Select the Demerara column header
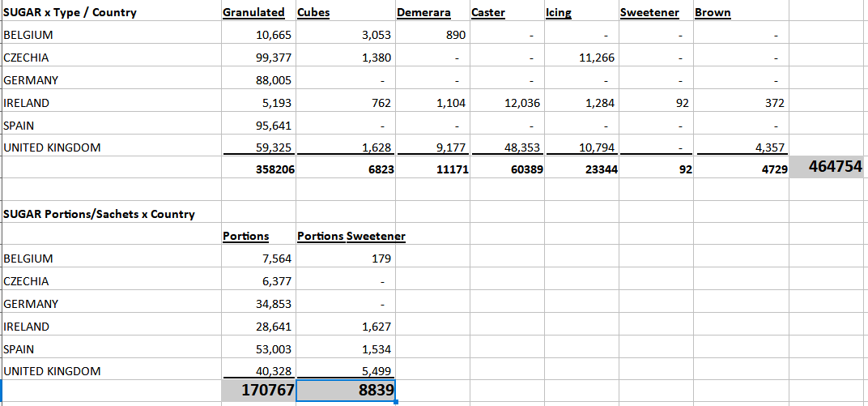868x406 pixels. point(423,12)
